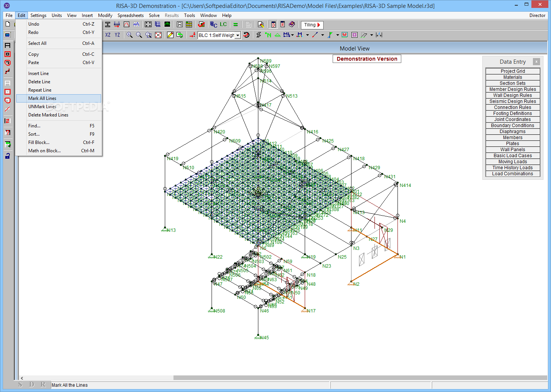Expand the dropdown arrow after the M icon
551x392 pixels.
307,35
